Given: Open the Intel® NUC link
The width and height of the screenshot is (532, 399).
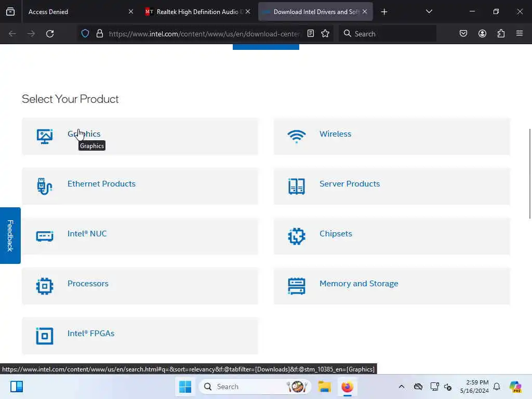Looking at the screenshot, I should (x=87, y=233).
